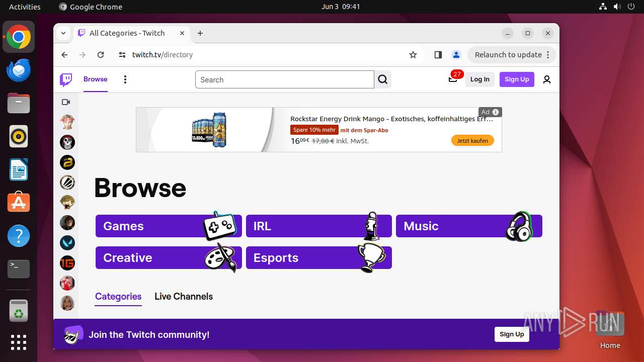The image size is (644, 362).
Task: Launch Terminal from the dock
Action: click(x=19, y=269)
